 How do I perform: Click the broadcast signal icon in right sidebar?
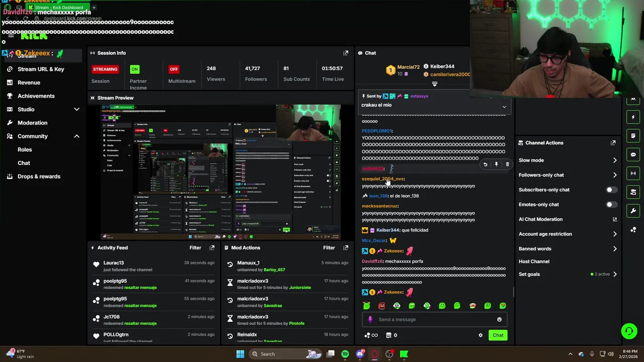coord(633,173)
